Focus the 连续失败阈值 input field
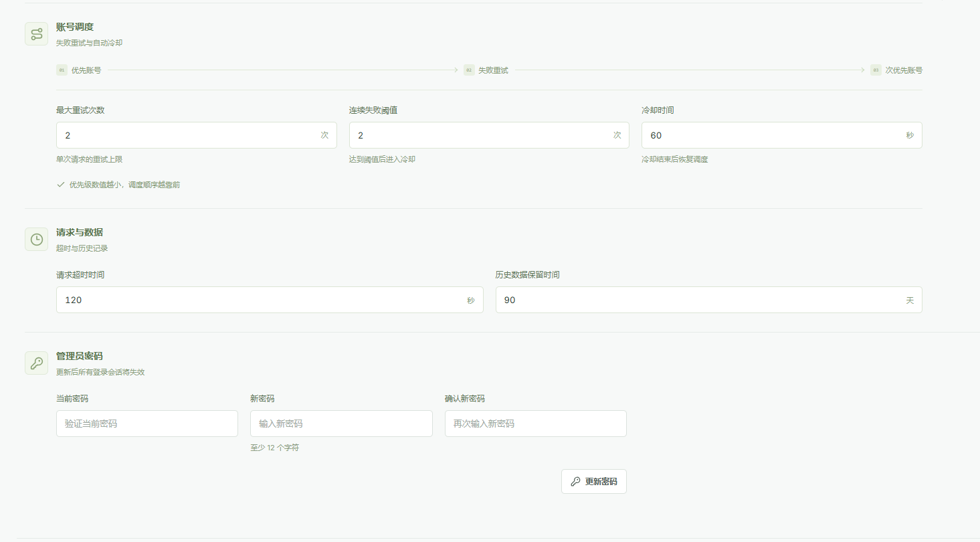Viewport: 980px width, 542px height. click(490, 135)
